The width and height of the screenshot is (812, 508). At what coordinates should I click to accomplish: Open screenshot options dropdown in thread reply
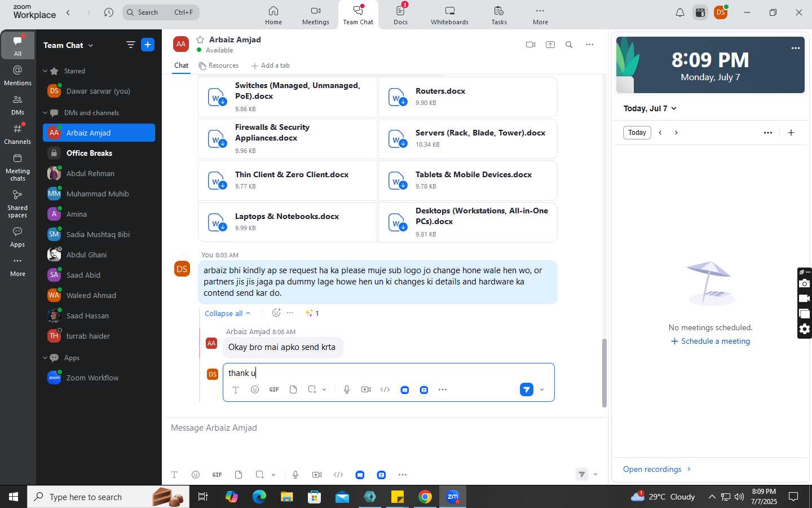(324, 389)
